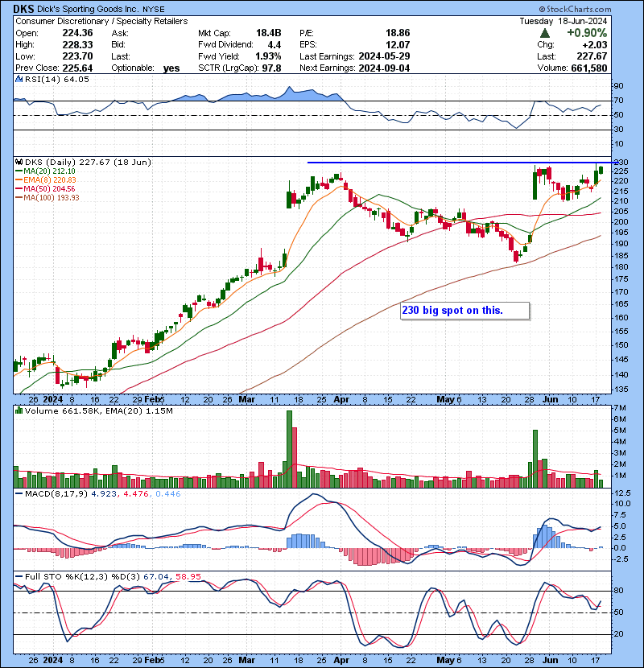Click the '230 big spot on this.' annotation box

point(465,311)
